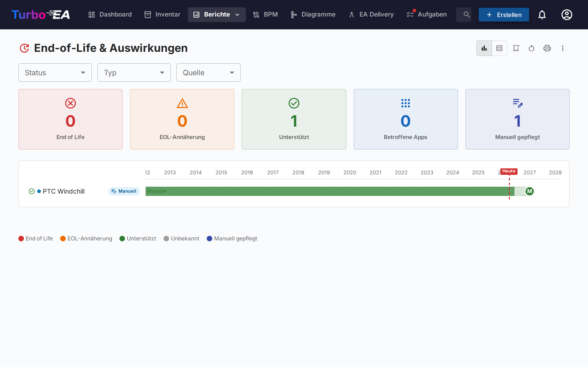Viewport: 588px width, 367px height.
Task: Toggle the Unterstützt legend item
Action: click(x=138, y=239)
